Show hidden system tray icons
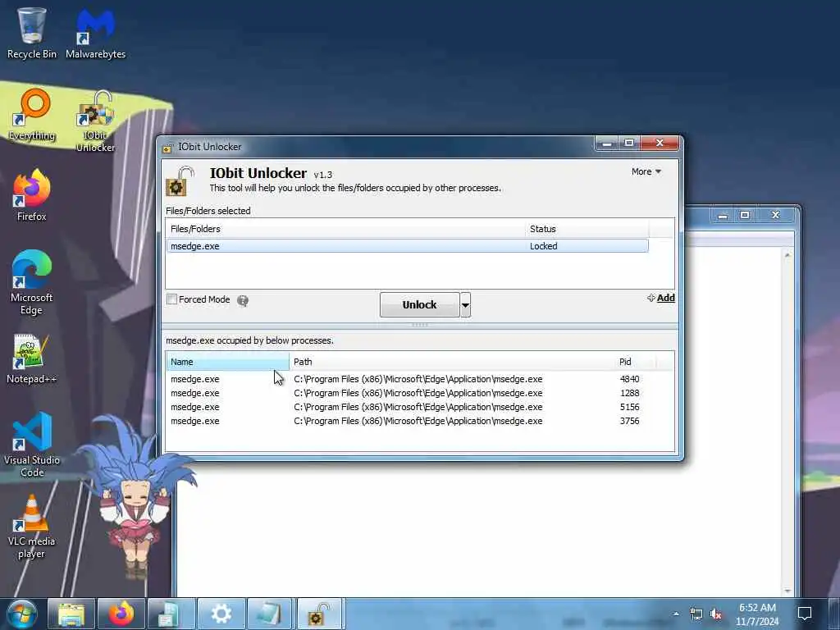Viewport: 840px width, 630px height. tap(676, 614)
